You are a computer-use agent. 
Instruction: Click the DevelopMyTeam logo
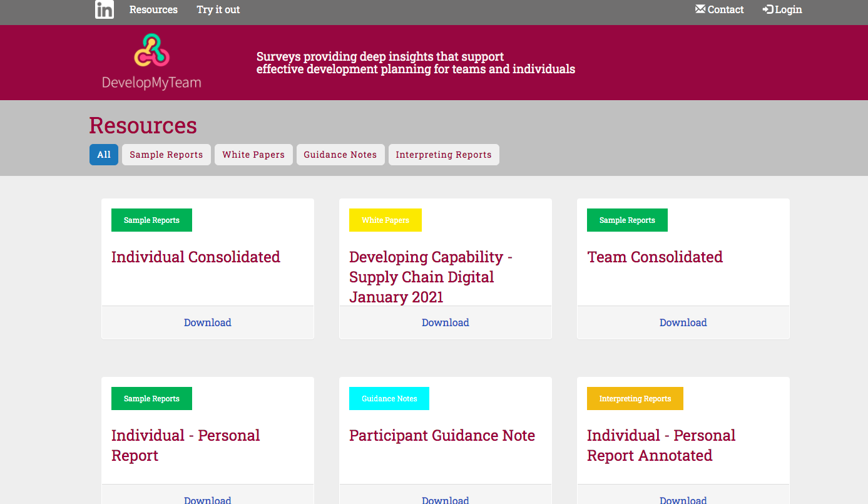click(151, 62)
